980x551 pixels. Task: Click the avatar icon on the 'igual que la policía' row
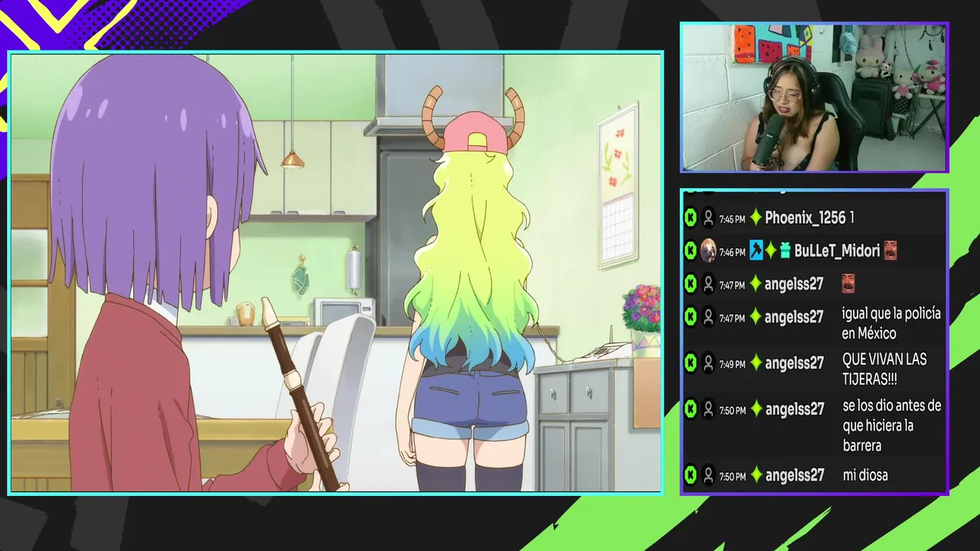tap(708, 317)
